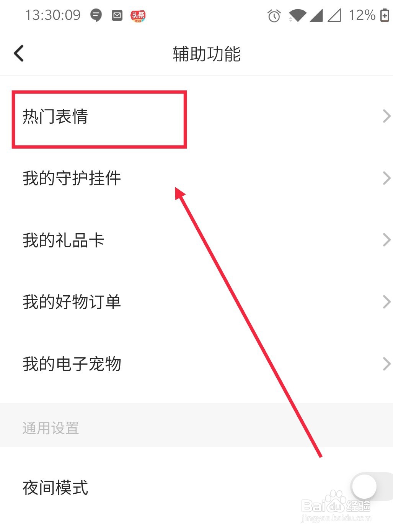Expand the 我的电子宠物 chevron

tap(386, 364)
